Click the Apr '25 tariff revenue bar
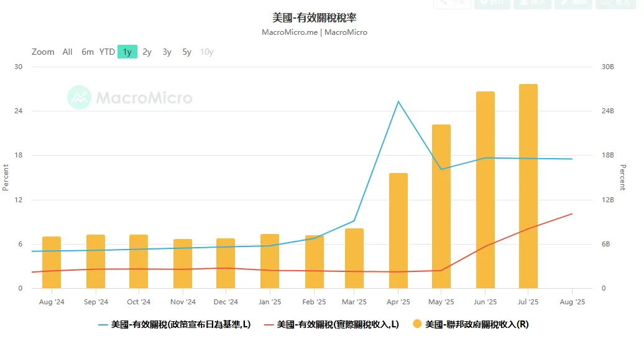Viewport: 644px width, 351px height. (x=398, y=230)
